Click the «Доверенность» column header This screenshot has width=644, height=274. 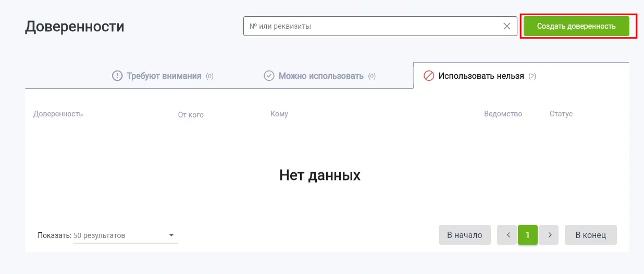pos(58,114)
